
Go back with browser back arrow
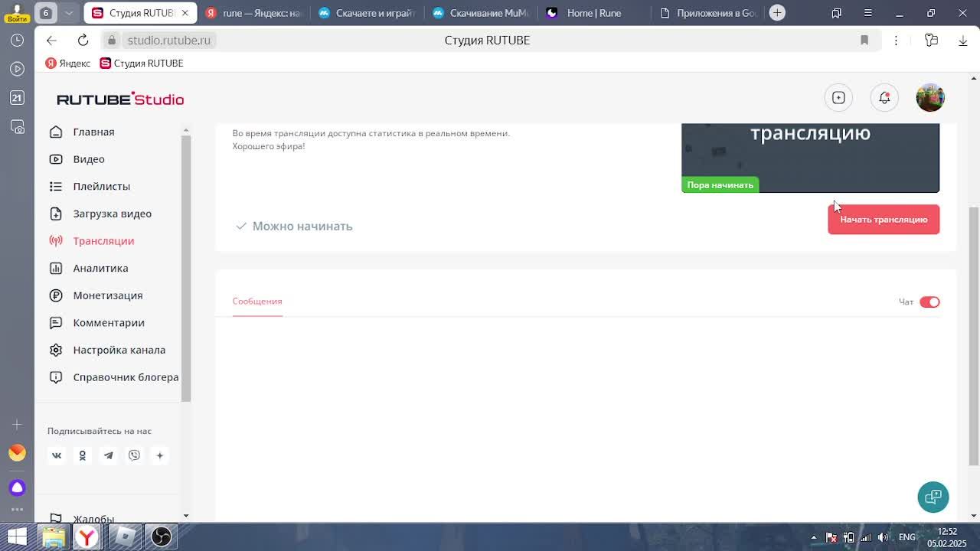[51, 40]
